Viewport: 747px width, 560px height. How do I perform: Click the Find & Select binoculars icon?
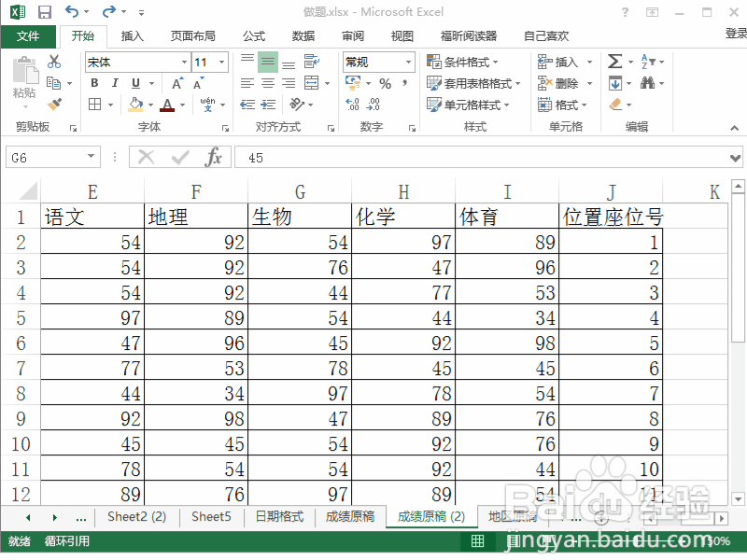point(648,83)
